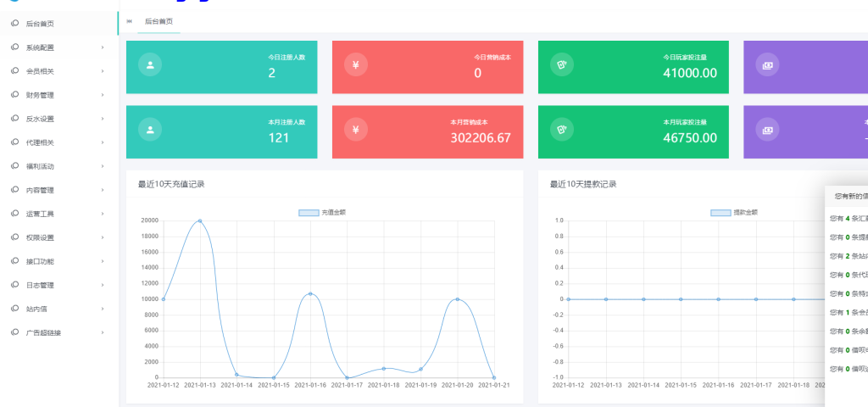Click the rewind icon left of the tab bar
Screen dimensions: 868x407
click(129, 20)
